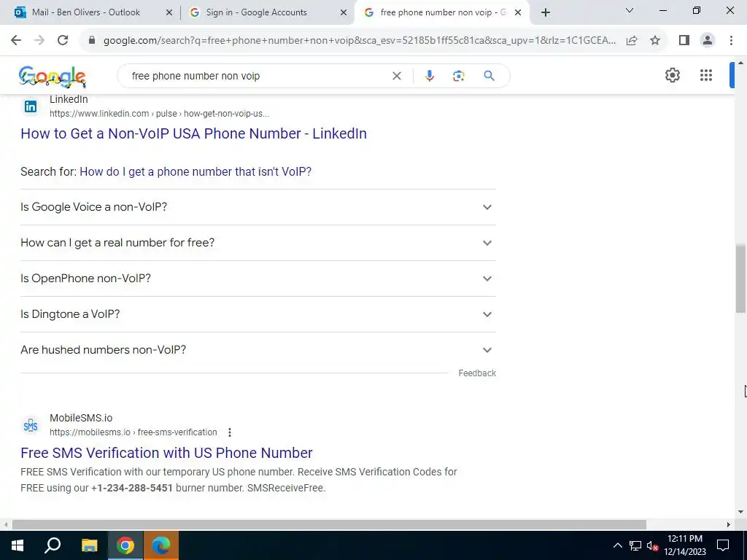This screenshot has height=560, width=747.
Task: Click the forward navigation arrow
Action: tap(39, 41)
